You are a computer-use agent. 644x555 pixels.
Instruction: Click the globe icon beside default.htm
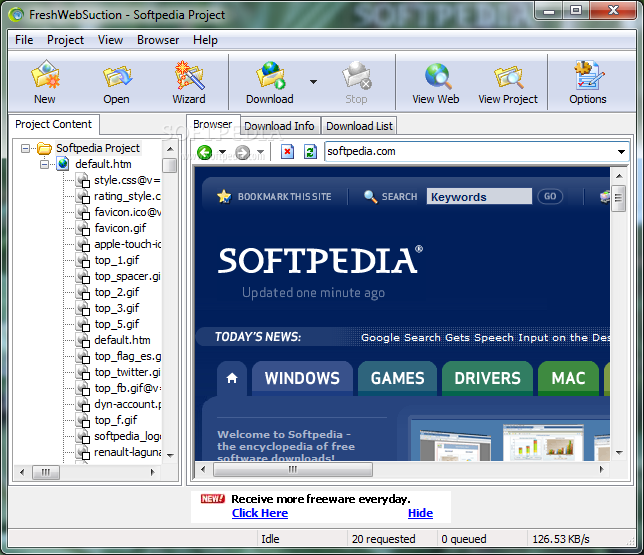pos(63,164)
